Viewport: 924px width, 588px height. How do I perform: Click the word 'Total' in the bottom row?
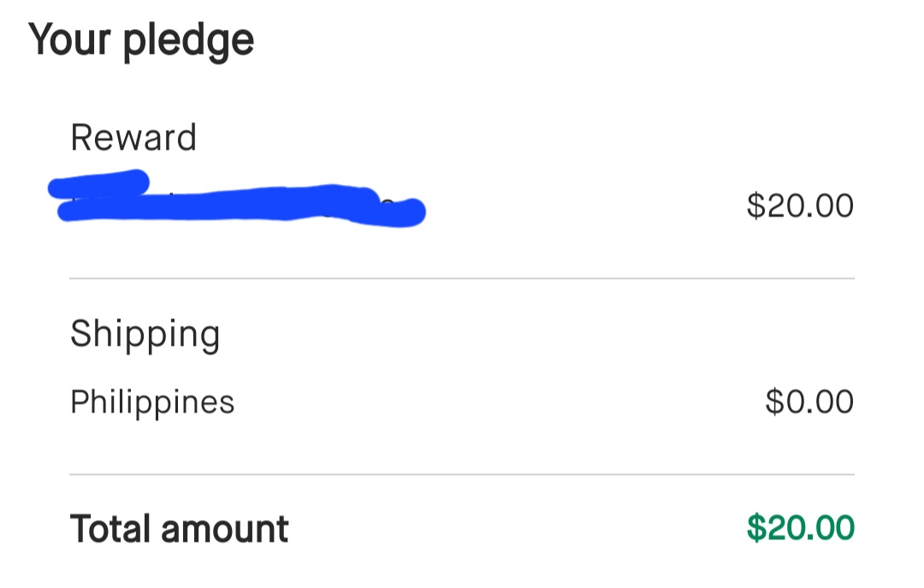click(x=110, y=529)
